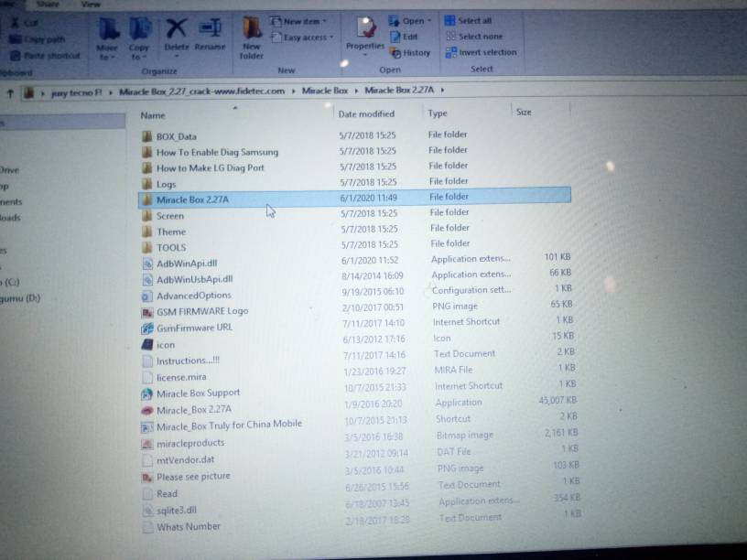Image resolution: width=747 pixels, height=560 pixels.
Task: Sort by the Date modified column header
Action: pos(366,113)
